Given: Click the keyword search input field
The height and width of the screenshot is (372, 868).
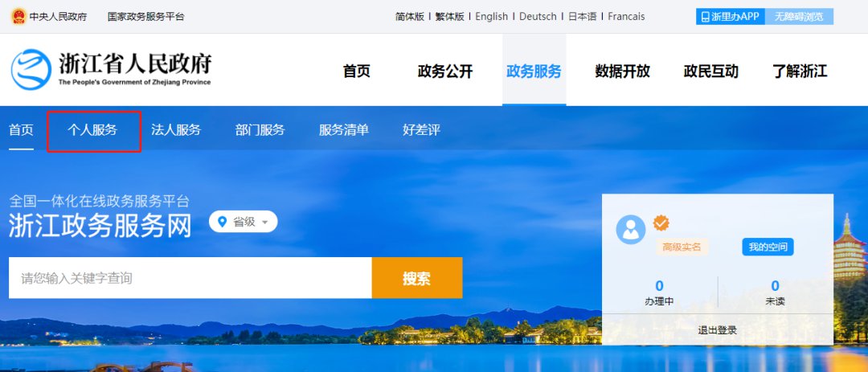Looking at the screenshot, I should pyautogui.click(x=190, y=278).
